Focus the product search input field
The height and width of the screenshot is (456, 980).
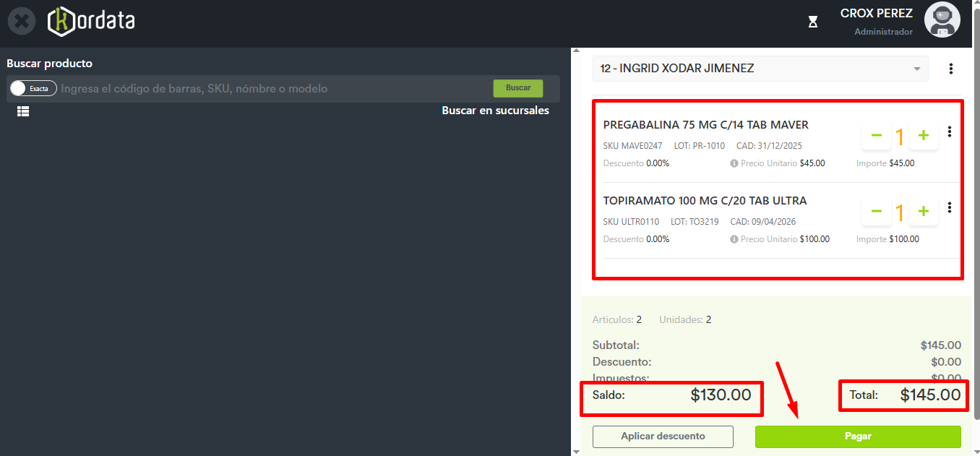coord(275,88)
